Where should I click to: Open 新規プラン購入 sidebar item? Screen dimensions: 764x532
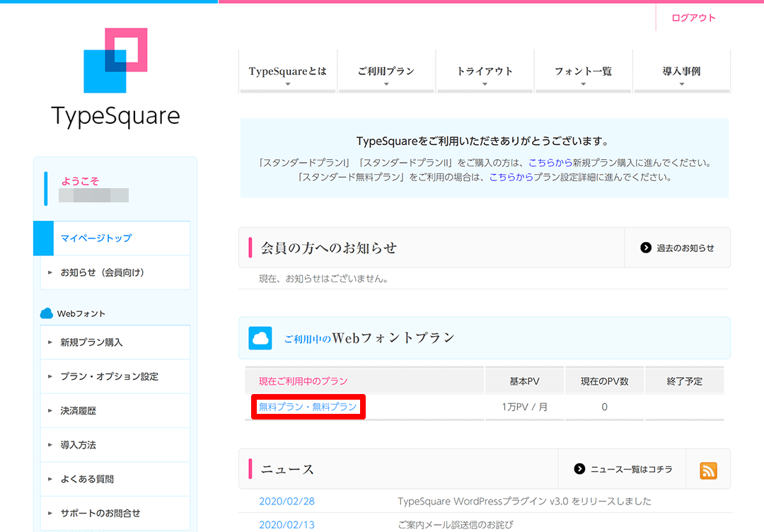pyautogui.click(x=115, y=342)
